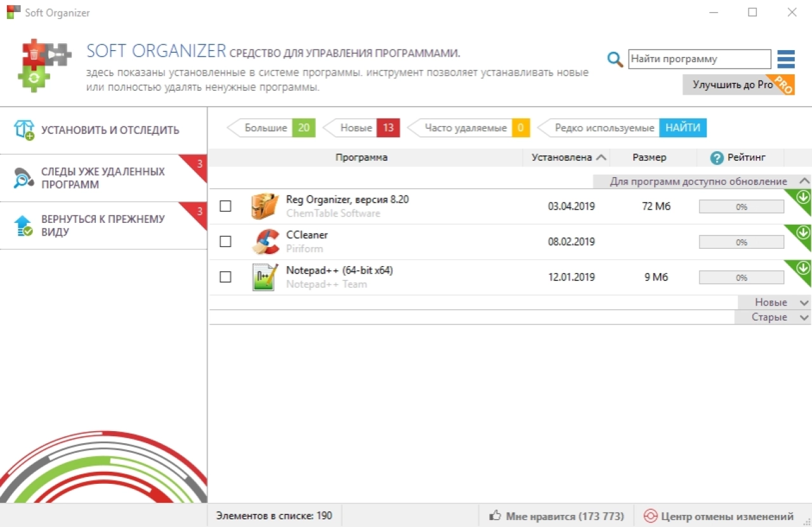Viewport: 812px width, 527px height.
Task: Open the hamburger menu icon
Action: point(786,59)
